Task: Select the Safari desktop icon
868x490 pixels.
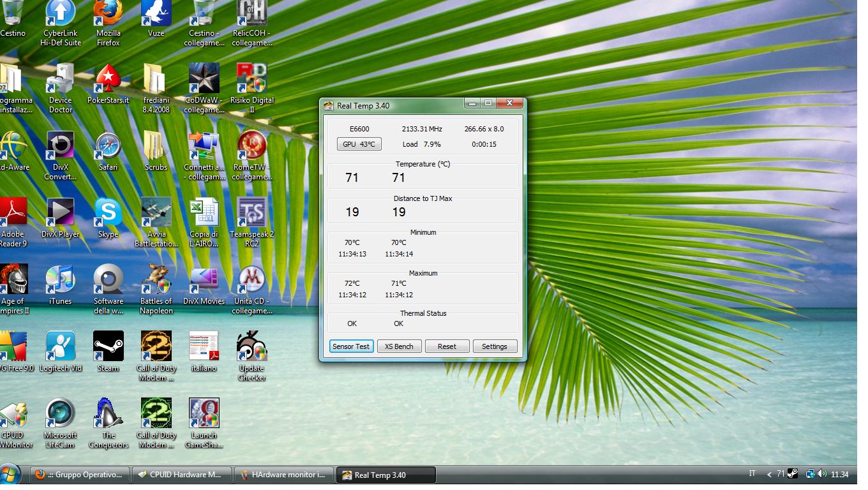Action: tap(108, 147)
